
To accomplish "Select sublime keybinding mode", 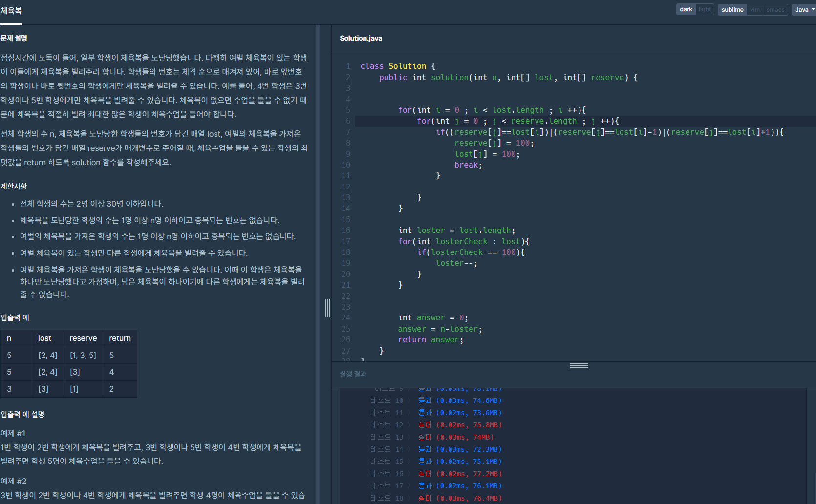I will pos(732,10).
